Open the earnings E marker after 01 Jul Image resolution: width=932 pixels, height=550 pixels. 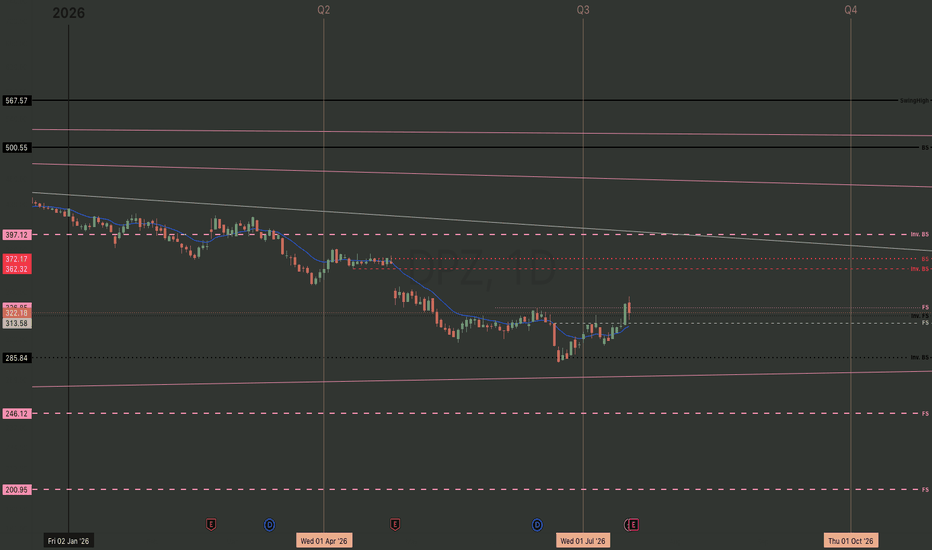click(634, 524)
